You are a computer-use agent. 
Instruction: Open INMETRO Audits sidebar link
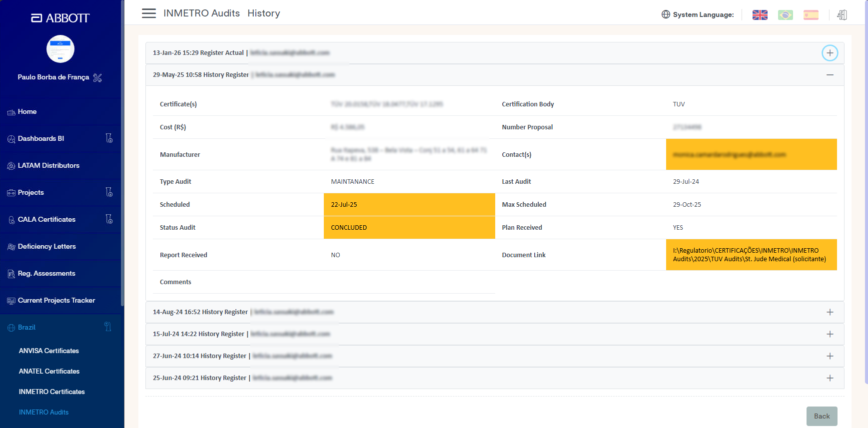[43, 412]
